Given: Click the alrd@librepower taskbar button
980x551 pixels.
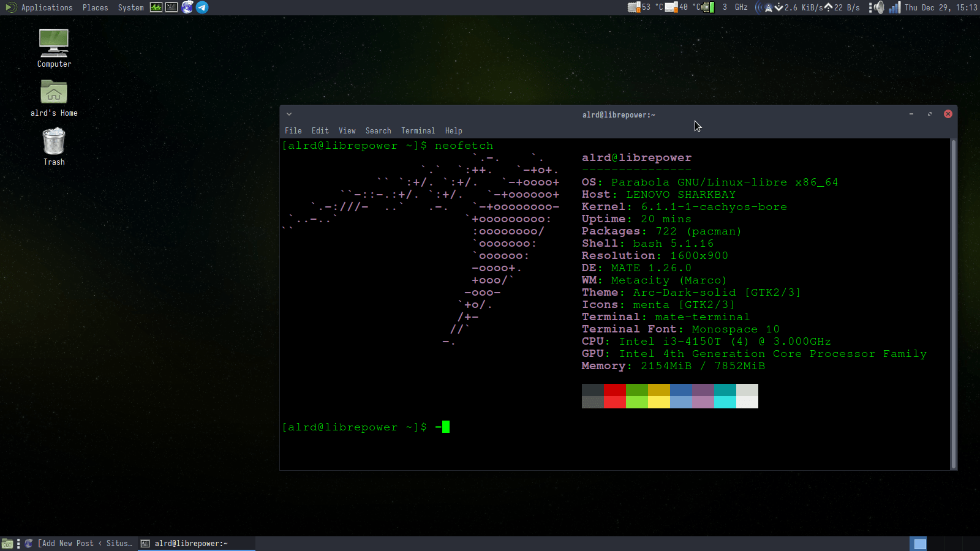Looking at the screenshot, I should pyautogui.click(x=196, y=544).
